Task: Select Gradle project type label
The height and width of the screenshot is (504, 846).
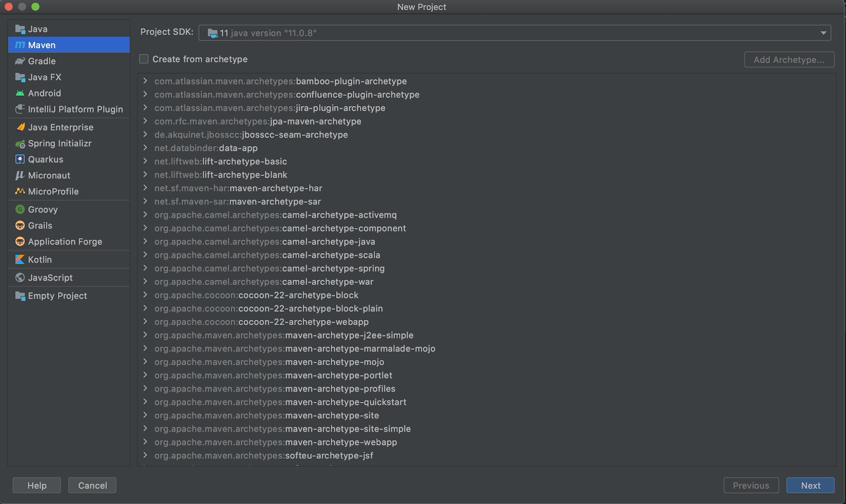Action: click(42, 61)
